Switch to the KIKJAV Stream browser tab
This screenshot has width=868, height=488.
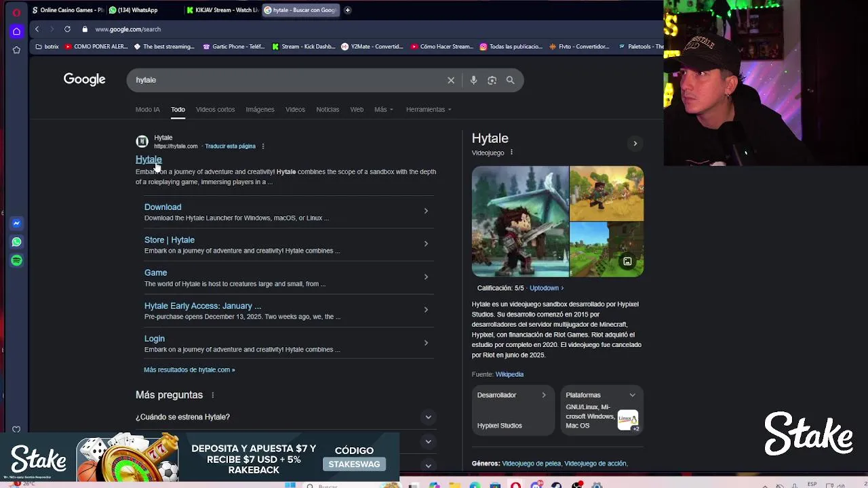(222, 10)
